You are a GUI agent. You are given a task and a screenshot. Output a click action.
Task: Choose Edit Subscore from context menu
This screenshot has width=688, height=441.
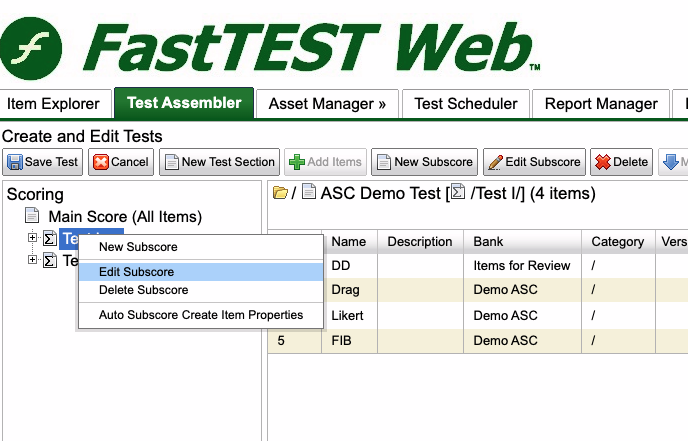201,272
